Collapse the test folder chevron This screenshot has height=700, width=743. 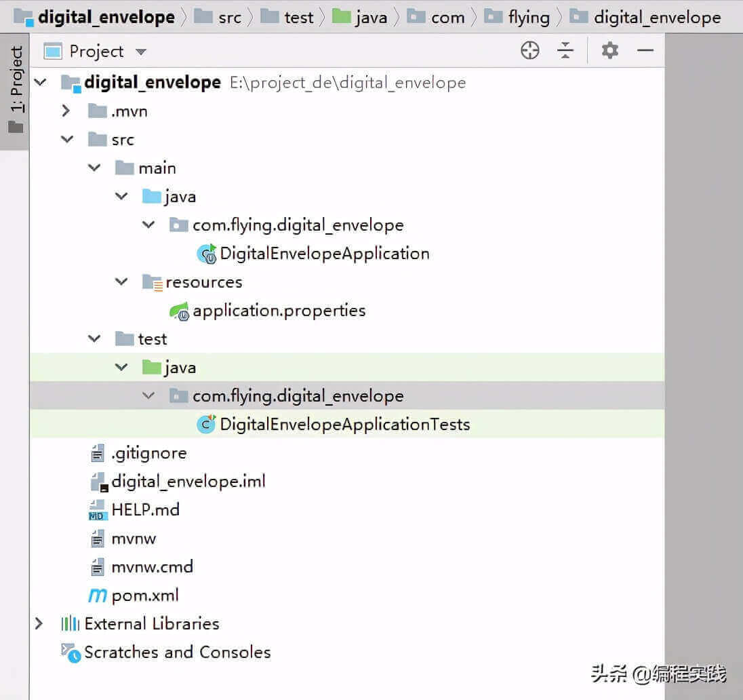94,338
